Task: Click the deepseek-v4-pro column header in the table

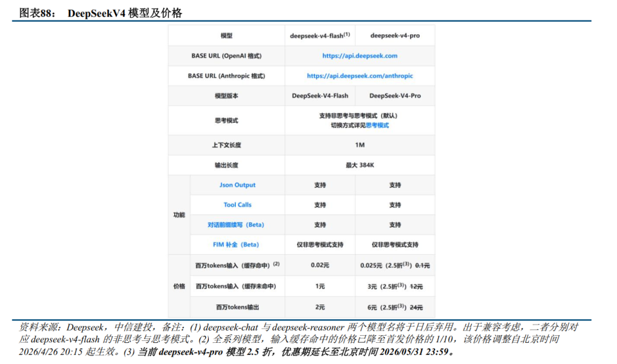Action: (395, 35)
